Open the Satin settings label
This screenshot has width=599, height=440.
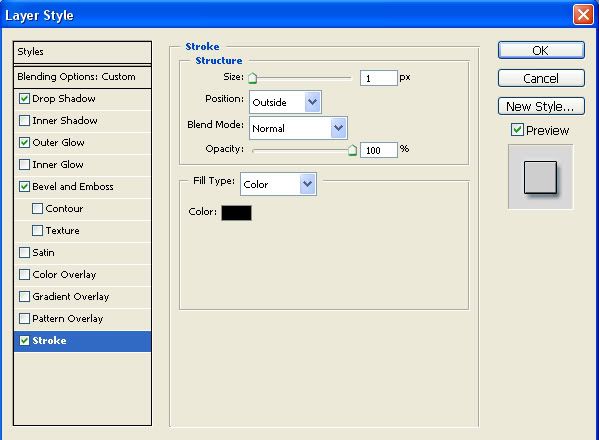click(x=43, y=252)
